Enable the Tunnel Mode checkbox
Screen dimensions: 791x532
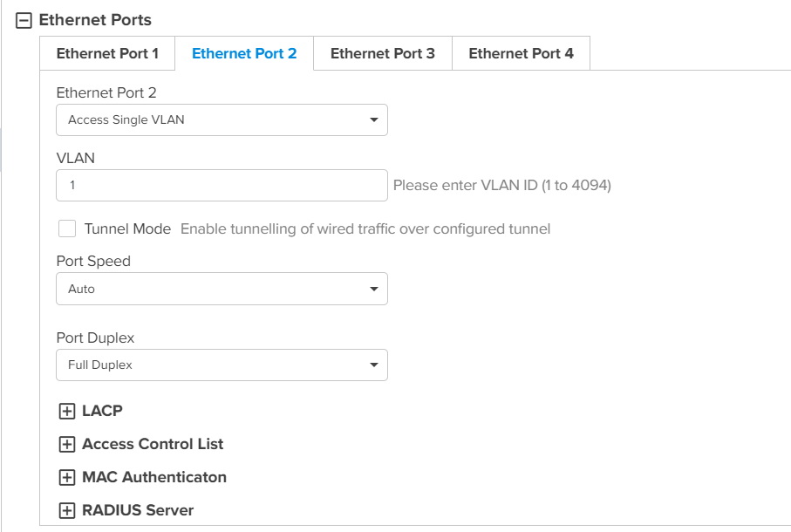[67, 229]
